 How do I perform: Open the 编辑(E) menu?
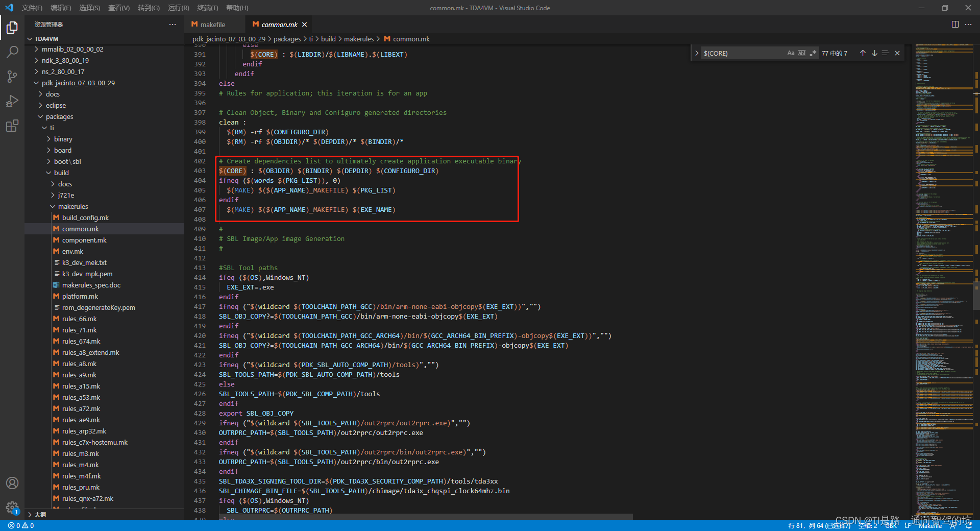(x=61, y=8)
